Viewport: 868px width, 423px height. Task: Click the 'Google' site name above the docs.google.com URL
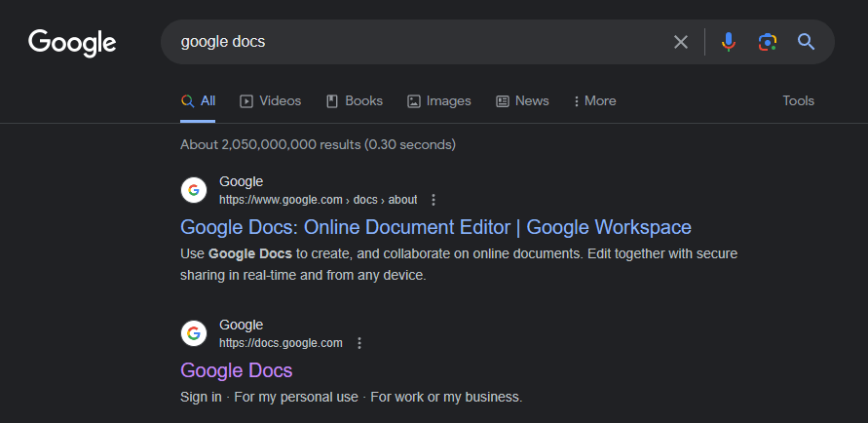(x=241, y=325)
